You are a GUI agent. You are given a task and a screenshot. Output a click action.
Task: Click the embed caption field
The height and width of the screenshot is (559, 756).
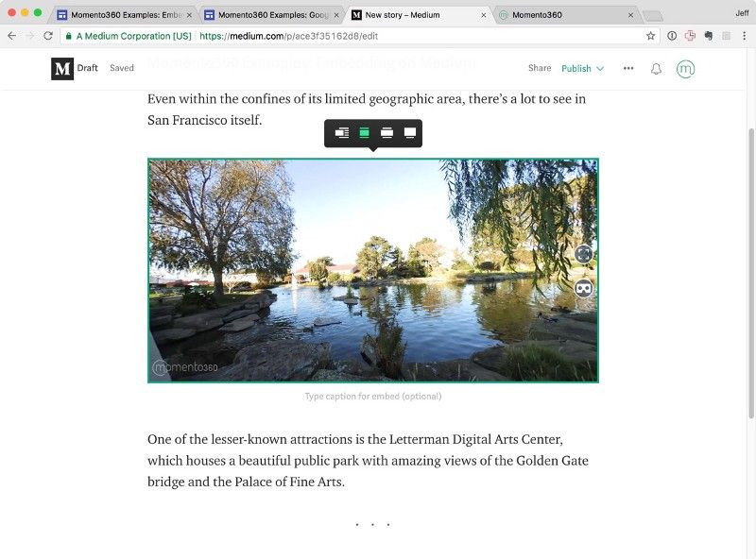point(372,397)
